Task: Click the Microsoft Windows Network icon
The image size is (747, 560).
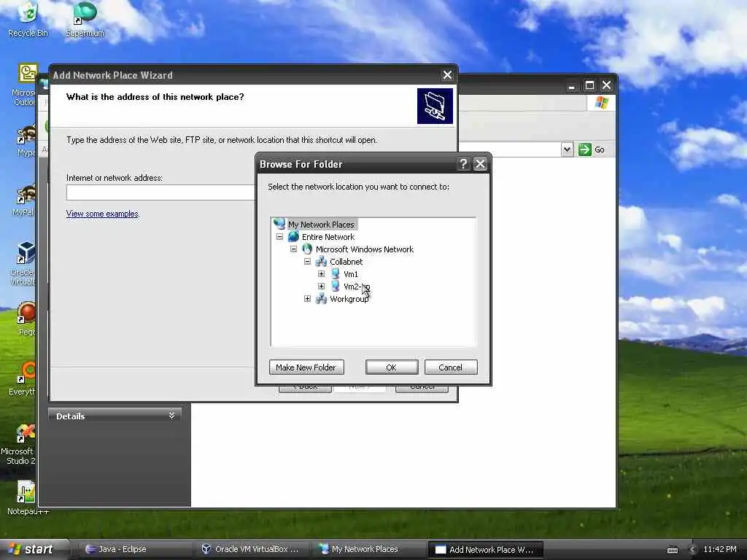Action: coord(307,249)
